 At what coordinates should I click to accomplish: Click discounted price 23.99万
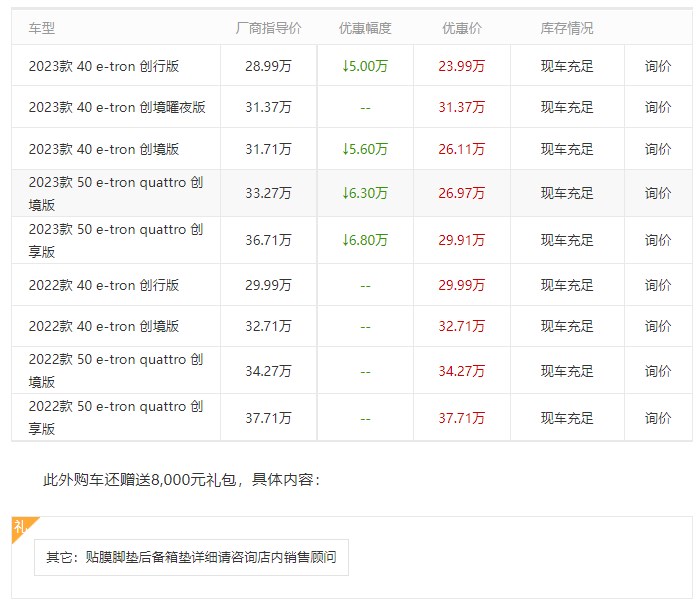(462, 66)
